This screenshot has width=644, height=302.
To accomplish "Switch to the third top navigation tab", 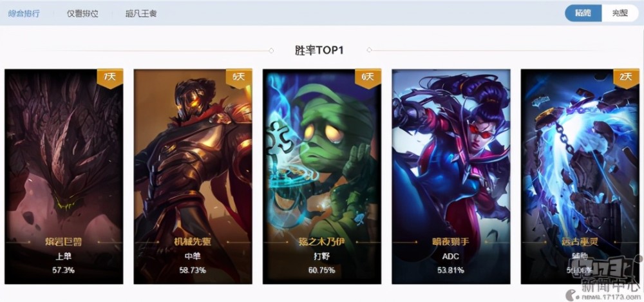I will [141, 13].
